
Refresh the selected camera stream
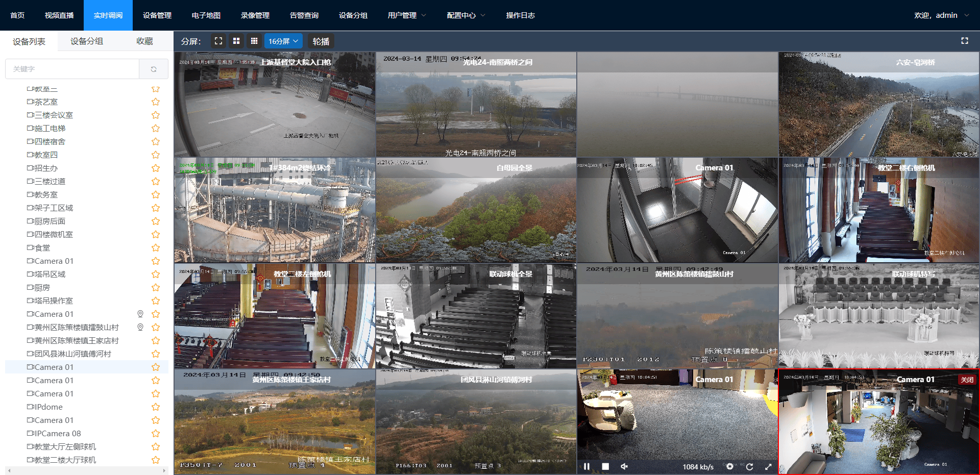point(750,466)
